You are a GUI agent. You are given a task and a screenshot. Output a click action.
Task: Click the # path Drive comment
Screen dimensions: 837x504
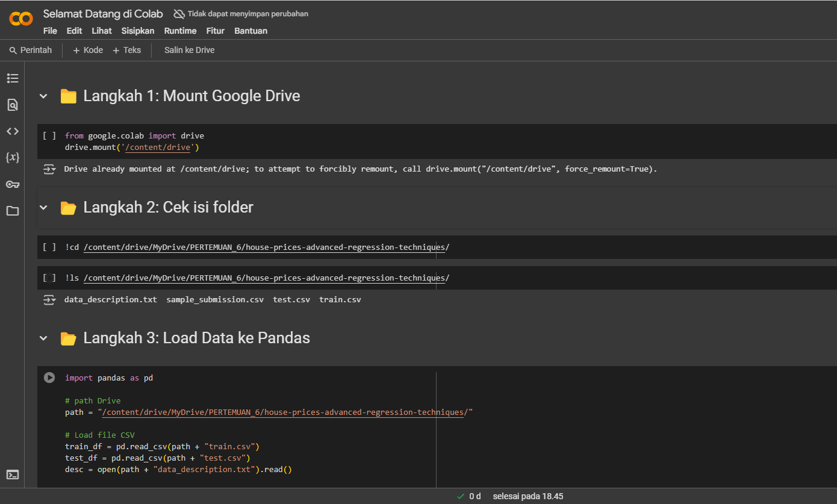pos(93,401)
